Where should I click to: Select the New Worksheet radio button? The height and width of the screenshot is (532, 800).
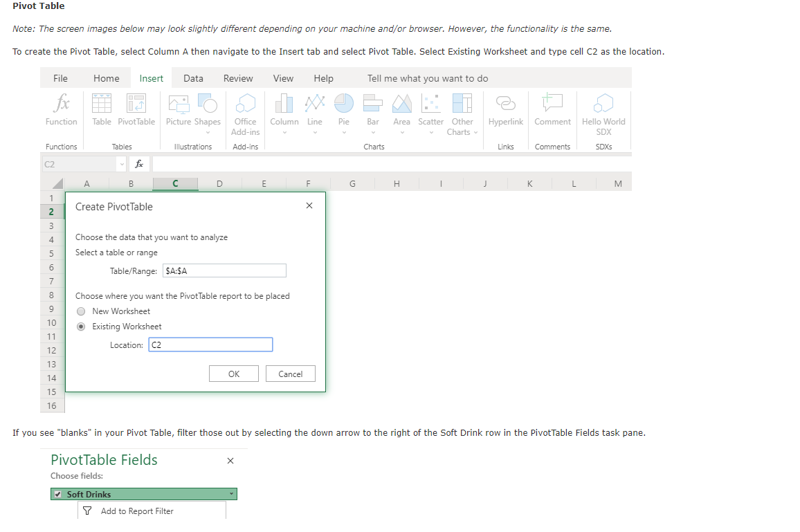81,311
